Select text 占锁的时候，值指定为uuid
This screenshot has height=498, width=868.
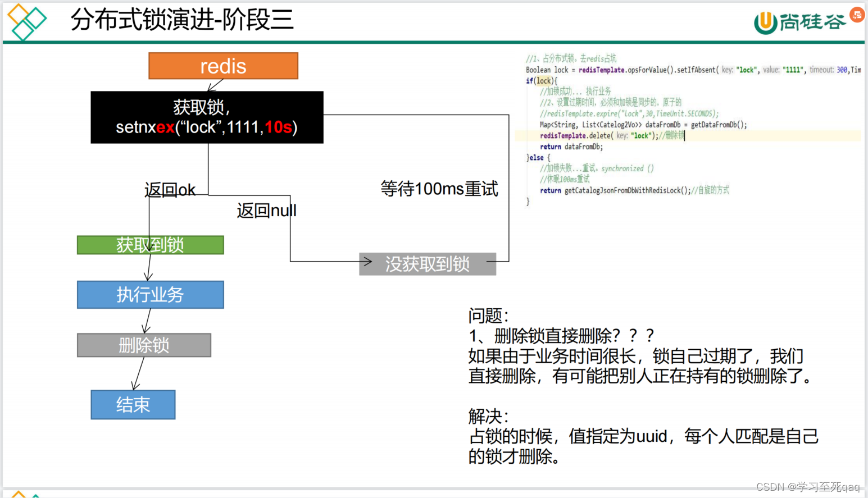tap(568, 436)
